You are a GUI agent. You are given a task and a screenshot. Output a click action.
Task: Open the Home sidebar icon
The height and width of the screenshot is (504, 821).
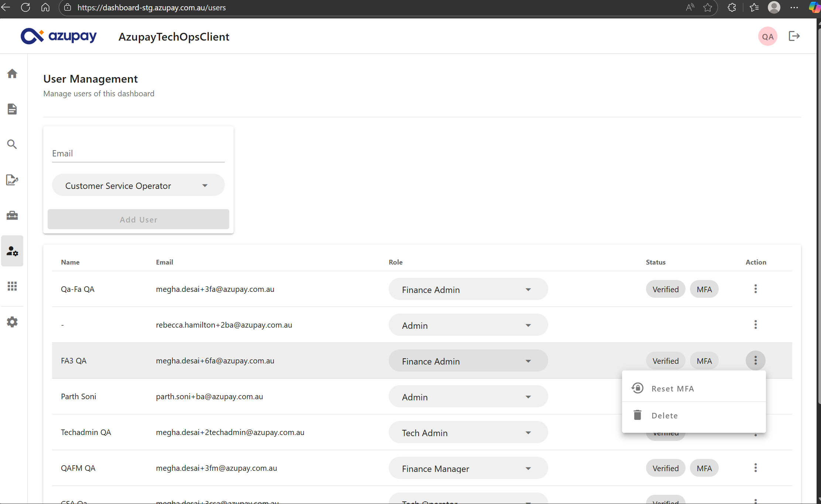click(12, 73)
